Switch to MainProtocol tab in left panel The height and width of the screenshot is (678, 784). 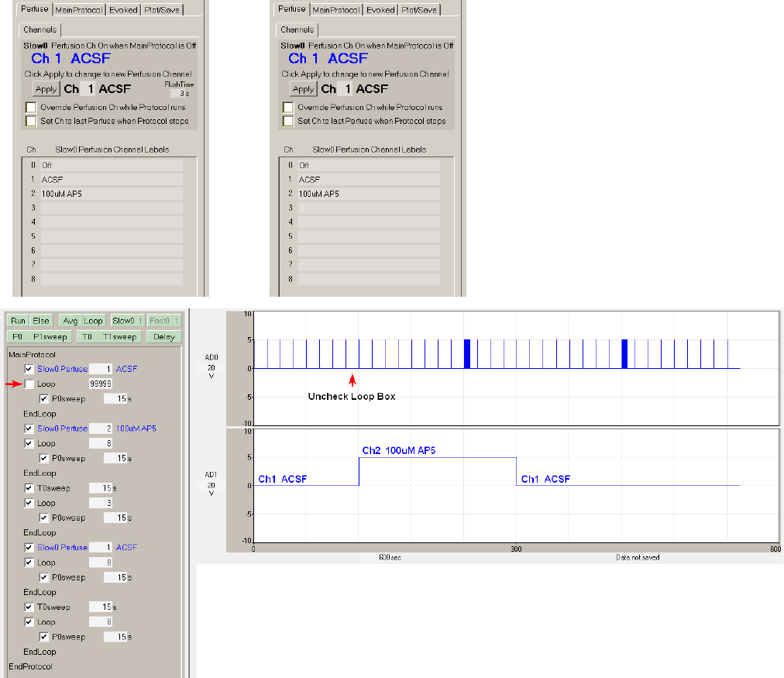coord(78,10)
